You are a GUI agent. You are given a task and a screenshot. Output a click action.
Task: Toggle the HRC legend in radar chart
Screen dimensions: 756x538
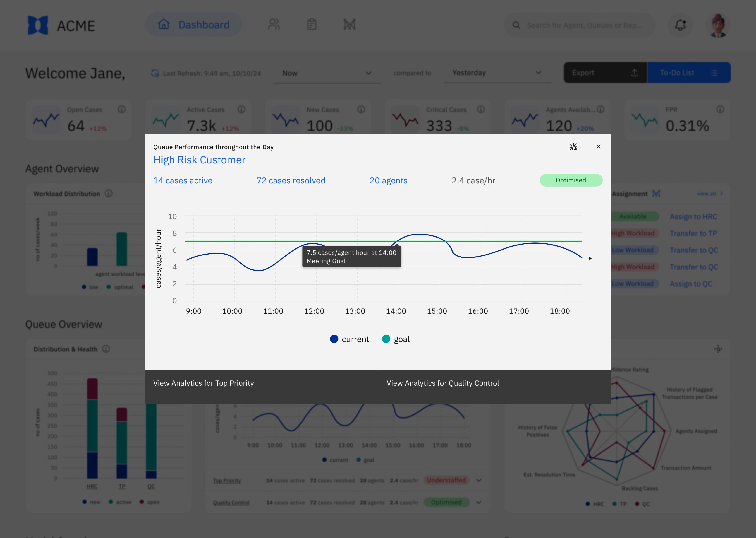point(595,504)
